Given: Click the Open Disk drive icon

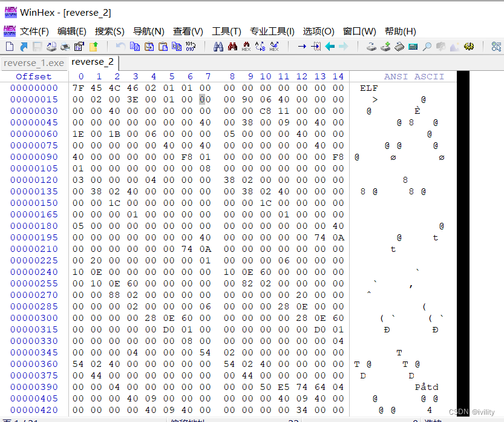Looking at the screenshot, I should tap(371, 47).
